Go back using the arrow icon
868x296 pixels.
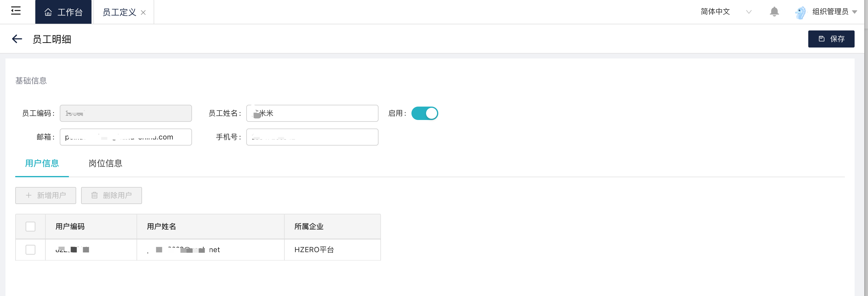[x=17, y=39]
